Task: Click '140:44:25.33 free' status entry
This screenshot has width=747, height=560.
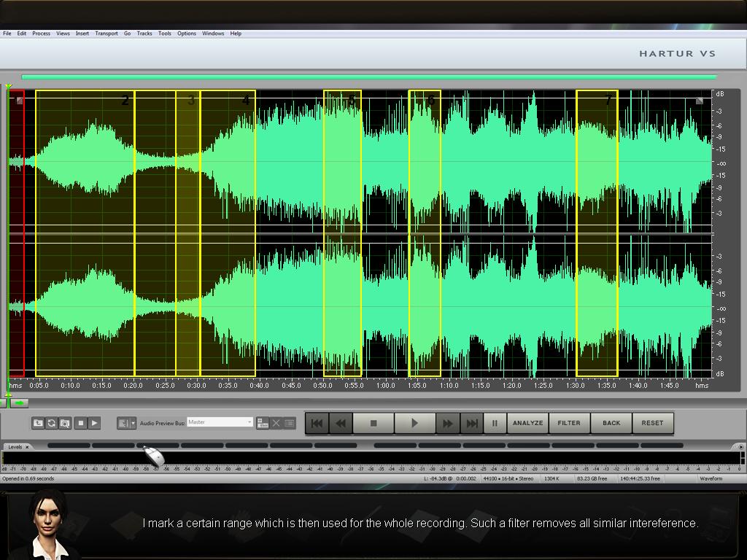Action: click(x=640, y=478)
